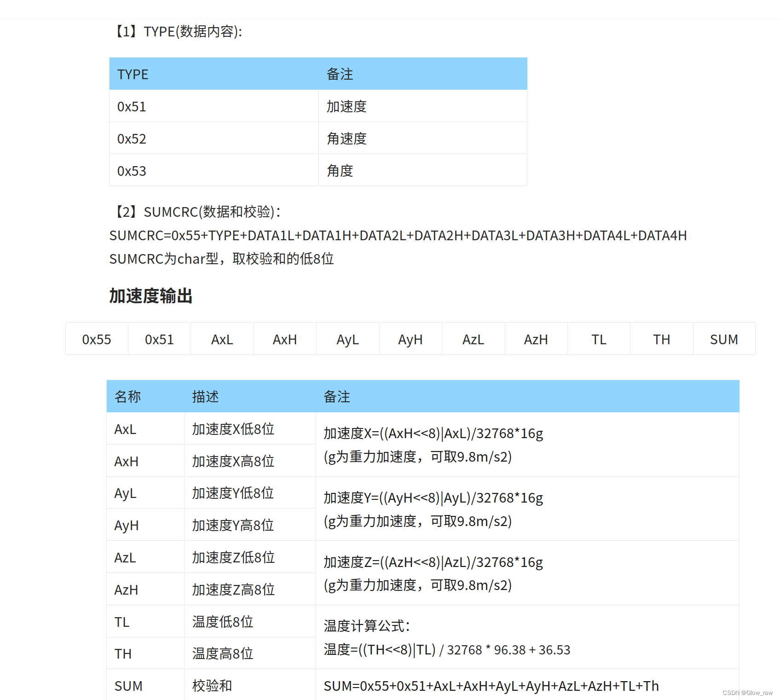The image size is (780, 700).
Task: Click the '加速度X高8位' description cell
Action: [250, 461]
